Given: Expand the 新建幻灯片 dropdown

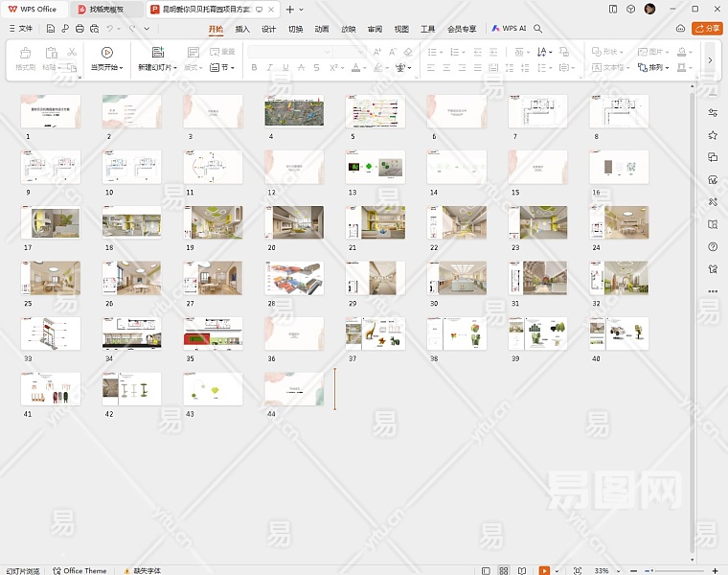Looking at the screenshot, I should click(174, 68).
